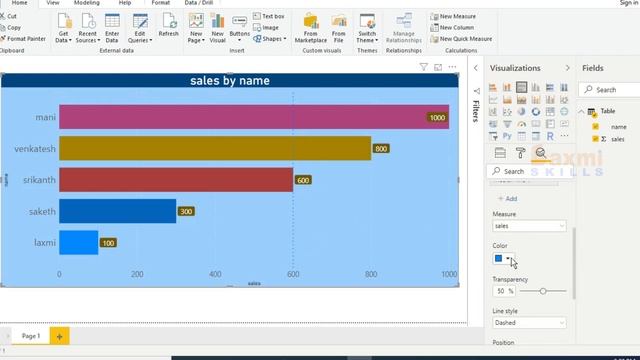The height and width of the screenshot is (360, 640).
Task: Import custom visual From Marketplace
Action: point(311,28)
